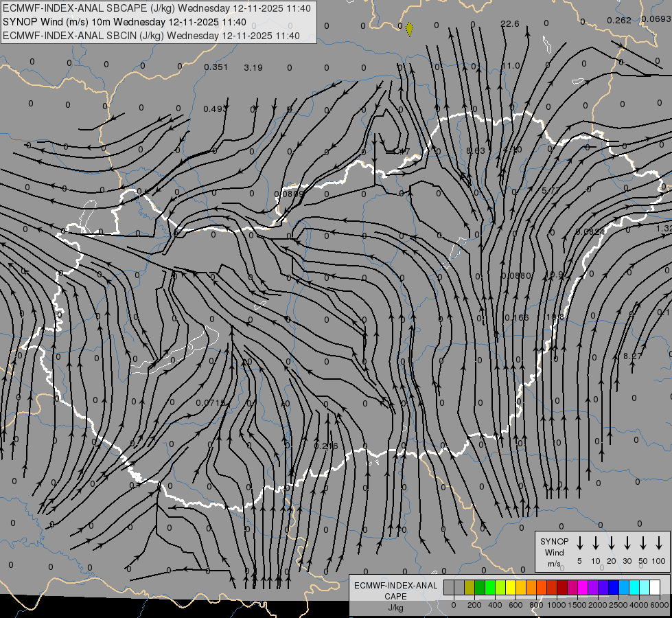Click the 'ECMWF-INDEX-ANAL SBCAPE' header line
Screen dimensions: 672x618
[x=157, y=8]
